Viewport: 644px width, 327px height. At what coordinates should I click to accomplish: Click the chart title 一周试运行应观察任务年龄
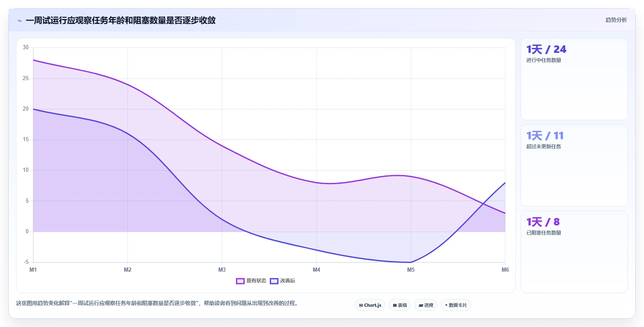click(x=120, y=20)
